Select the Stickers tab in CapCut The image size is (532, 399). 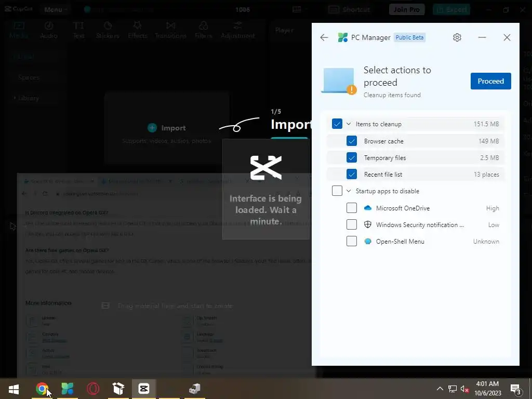pyautogui.click(x=108, y=30)
